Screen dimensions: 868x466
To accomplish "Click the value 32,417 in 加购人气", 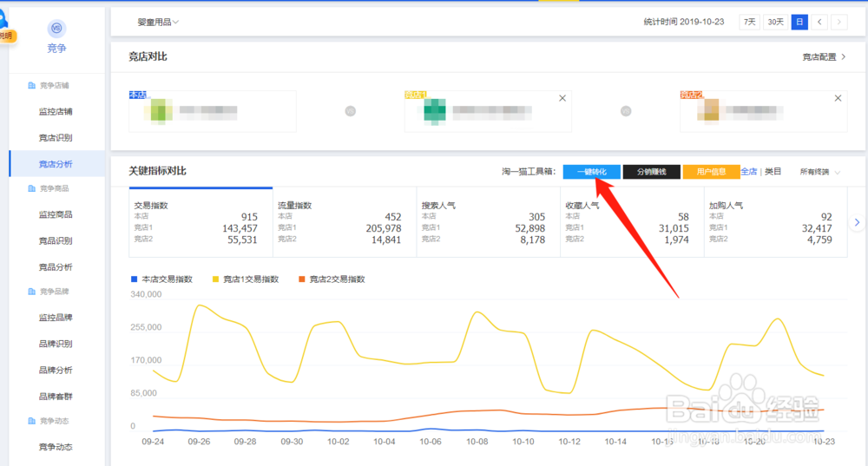I will click(x=817, y=228).
